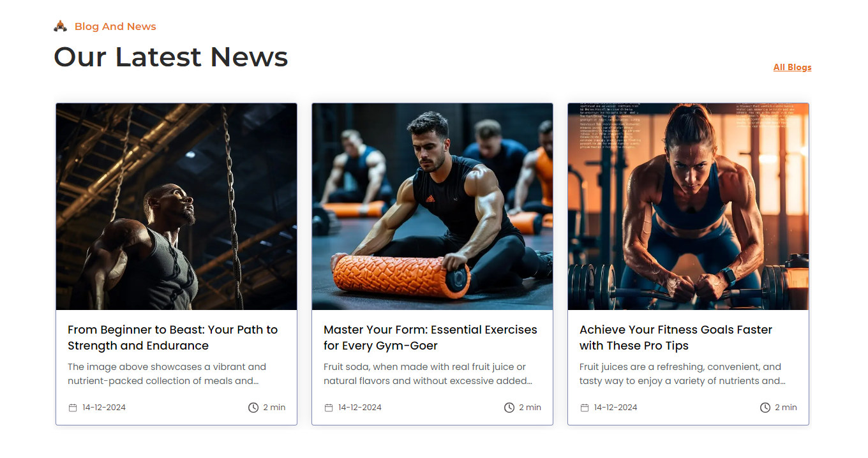868x458 pixels.
Task: Open 'From Beginner to Beast' article title
Action: click(173, 337)
